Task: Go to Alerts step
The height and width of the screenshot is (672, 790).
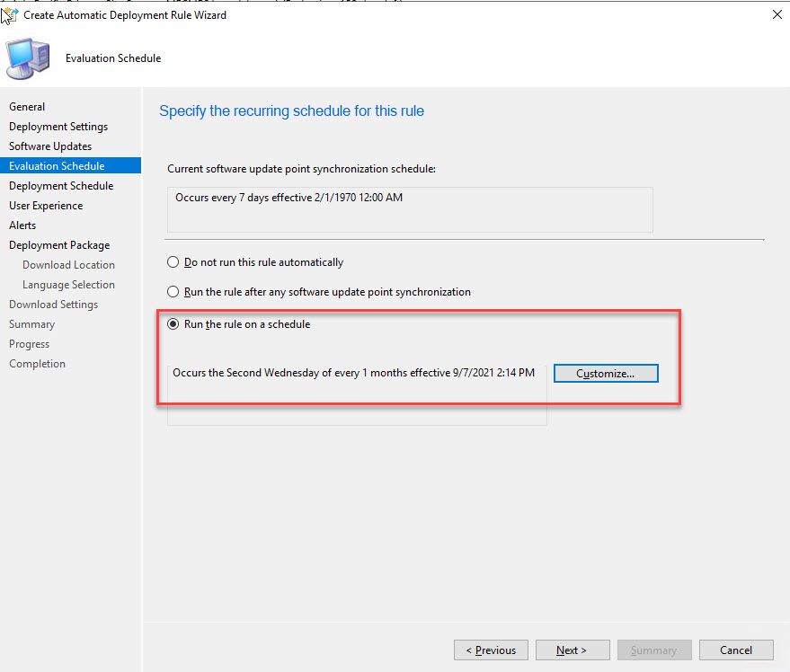Action: click(x=22, y=225)
